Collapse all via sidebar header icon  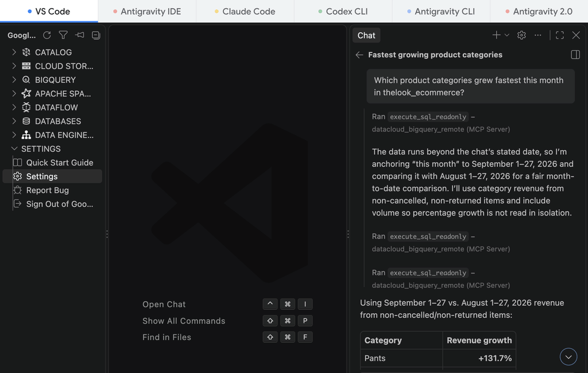(x=96, y=35)
